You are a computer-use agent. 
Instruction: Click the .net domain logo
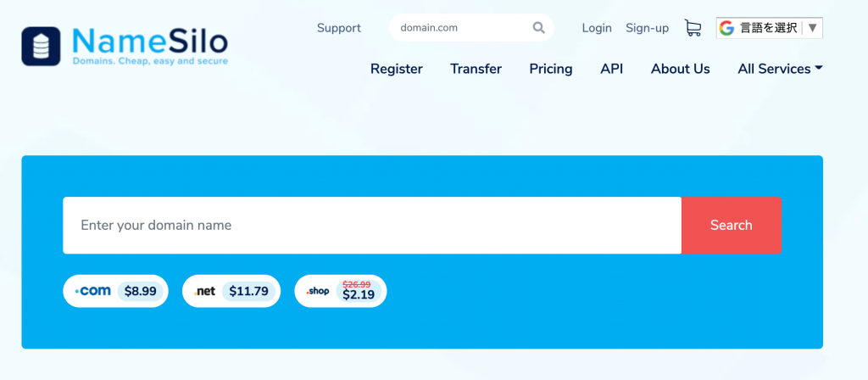[204, 291]
